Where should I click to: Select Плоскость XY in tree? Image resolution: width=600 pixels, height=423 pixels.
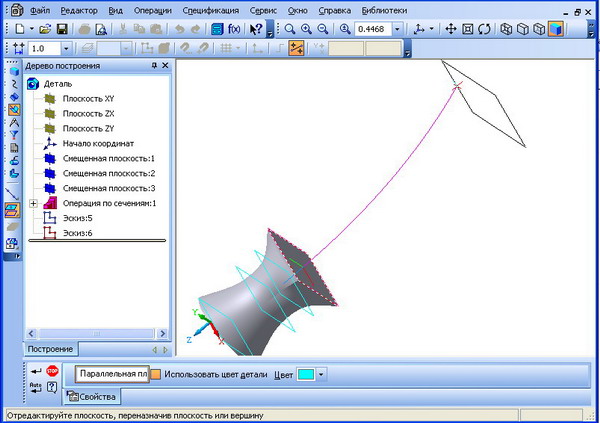(88, 99)
